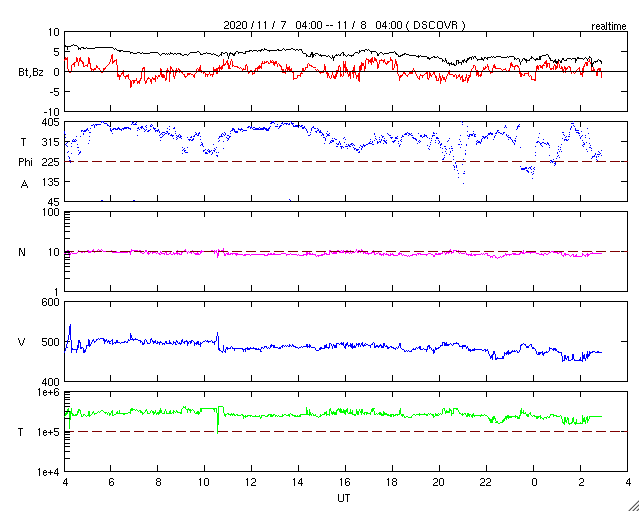Click the "realtime" label at top right

point(609,27)
